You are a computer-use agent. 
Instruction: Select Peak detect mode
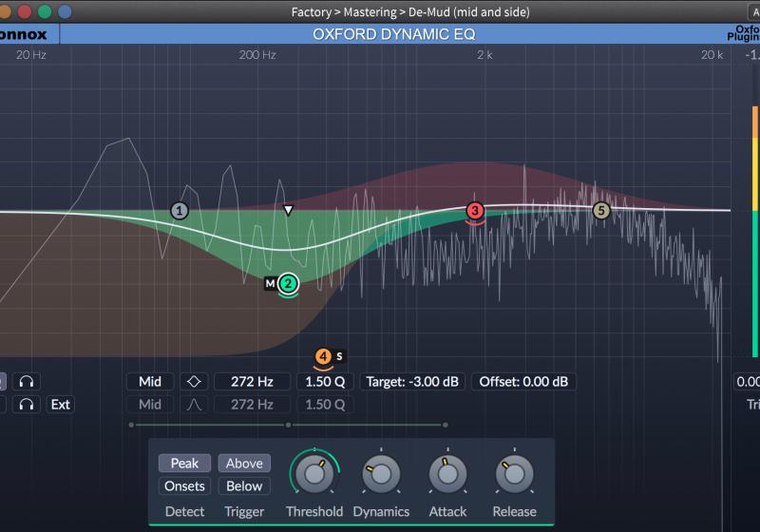[x=184, y=464]
